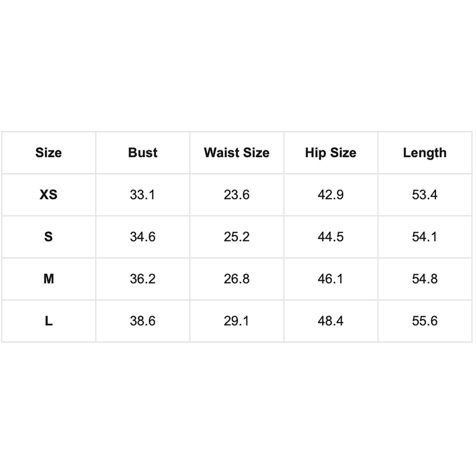This screenshot has width=476, height=476.
Task: Select the S hip value 44.5
Action: tap(331, 237)
